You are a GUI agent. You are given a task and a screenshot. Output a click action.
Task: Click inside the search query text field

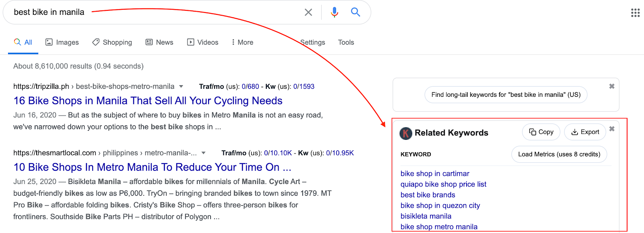pos(161,12)
